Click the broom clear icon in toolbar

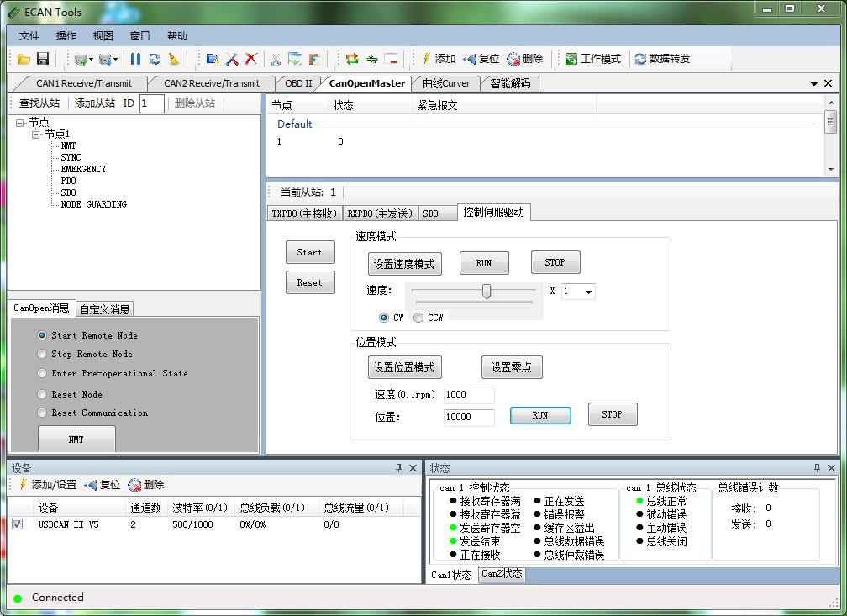(x=174, y=59)
